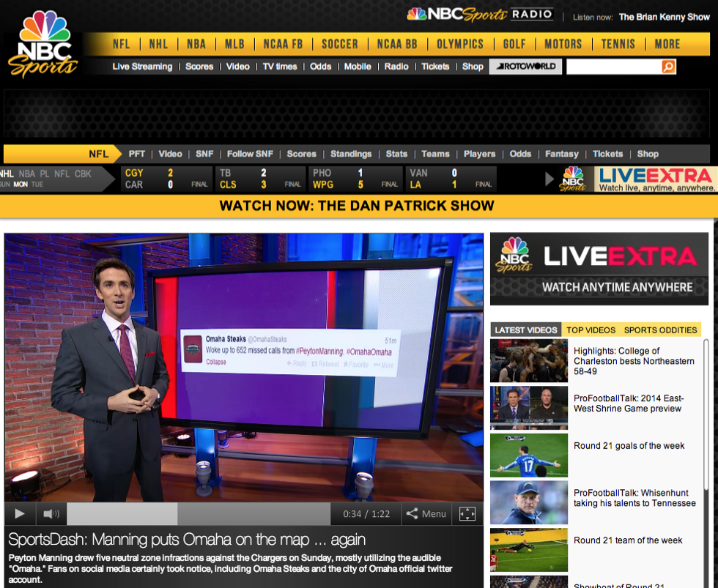Advance the scoreboard with the arrow
The image size is (718, 588).
(x=549, y=179)
